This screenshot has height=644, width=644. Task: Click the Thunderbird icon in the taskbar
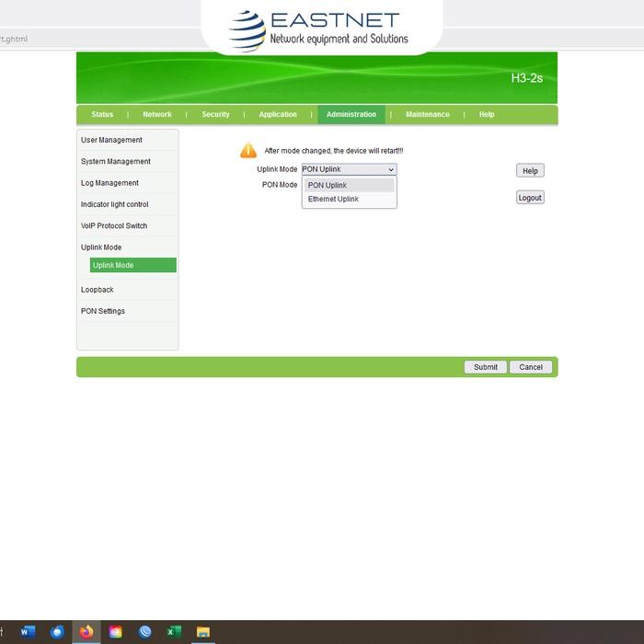click(x=57, y=632)
